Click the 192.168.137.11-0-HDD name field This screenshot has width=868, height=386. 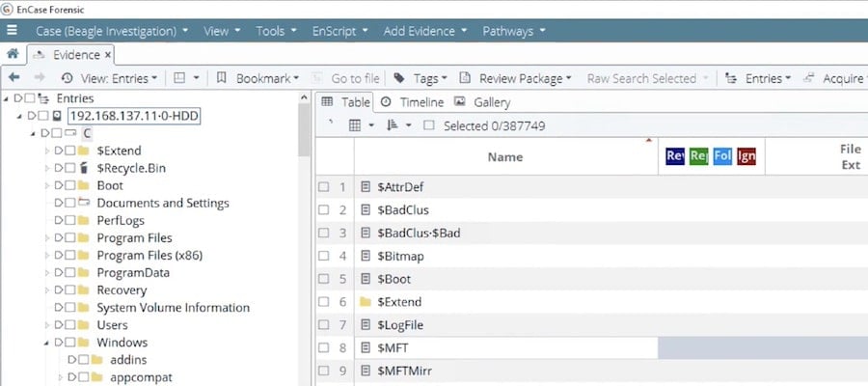(134, 116)
